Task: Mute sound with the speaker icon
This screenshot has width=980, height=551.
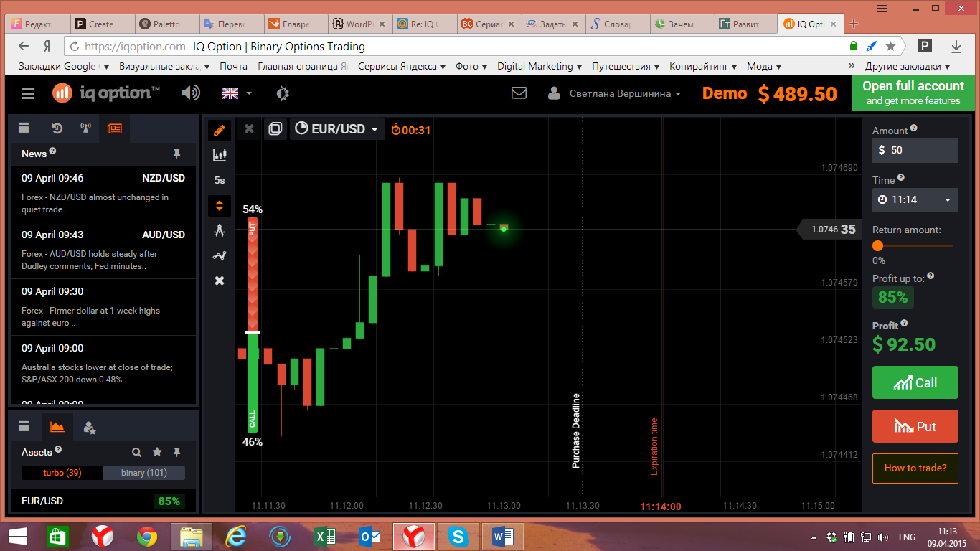Action: coord(190,93)
